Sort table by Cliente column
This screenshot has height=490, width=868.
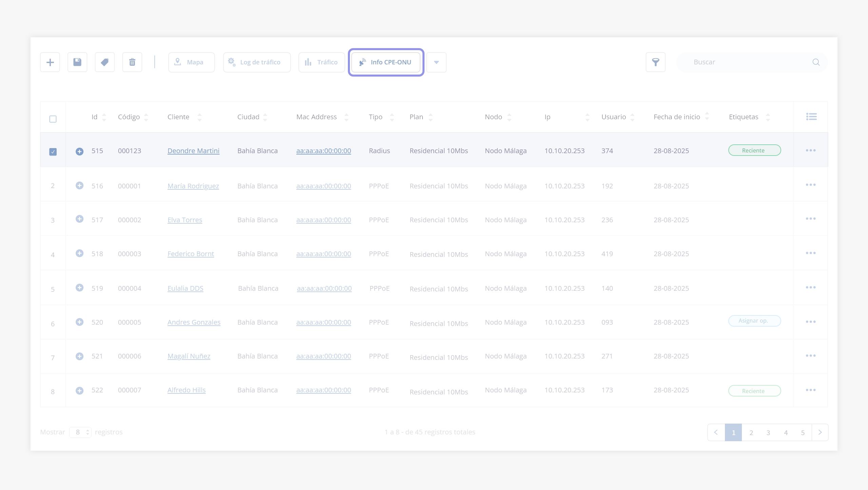tap(199, 117)
